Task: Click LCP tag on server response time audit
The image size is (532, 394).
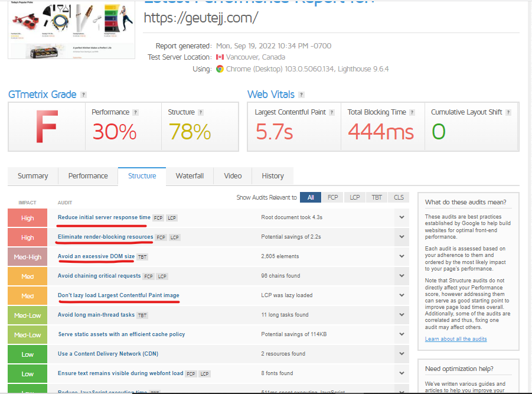Action: pyautogui.click(x=172, y=218)
